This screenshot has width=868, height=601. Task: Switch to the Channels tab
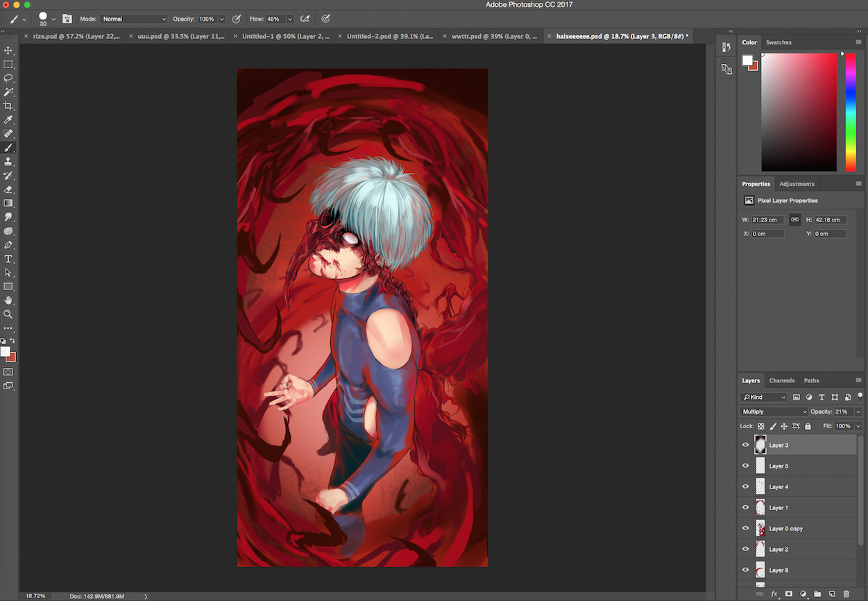point(782,380)
